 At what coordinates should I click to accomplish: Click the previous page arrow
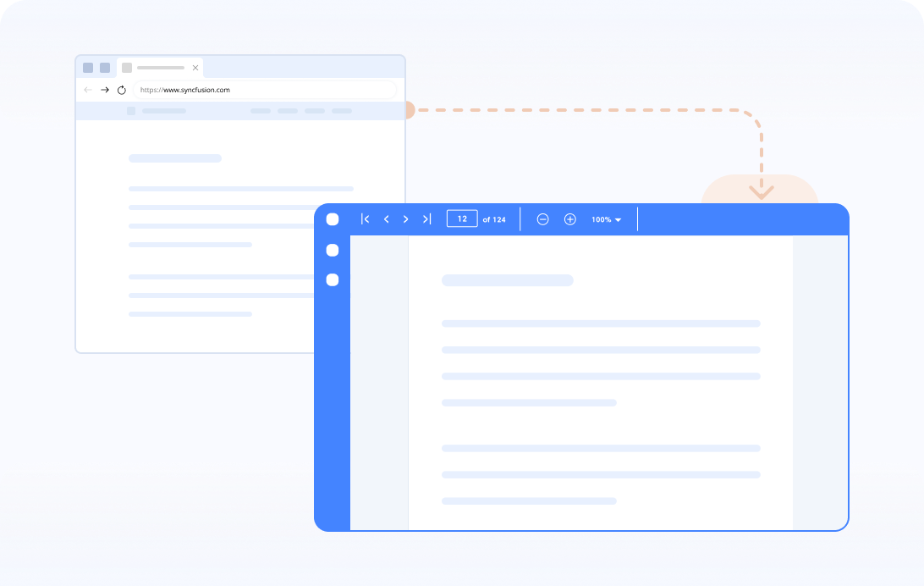point(387,219)
